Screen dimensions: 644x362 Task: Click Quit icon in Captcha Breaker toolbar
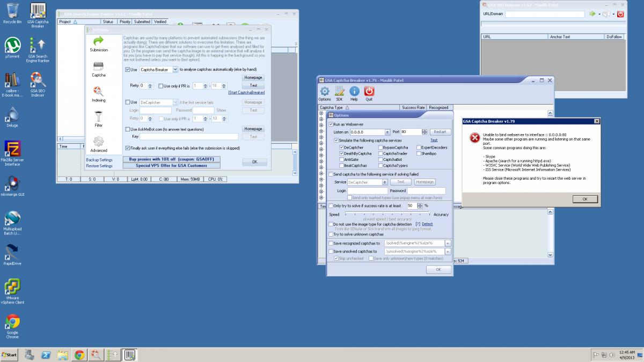click(x=369, y=93)
